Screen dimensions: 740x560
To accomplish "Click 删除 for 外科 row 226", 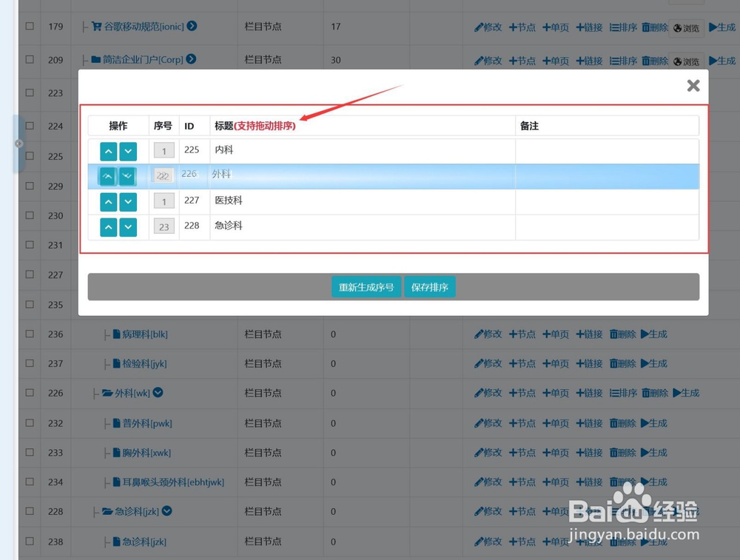I will pyautogui.click(x=655, y=393).
